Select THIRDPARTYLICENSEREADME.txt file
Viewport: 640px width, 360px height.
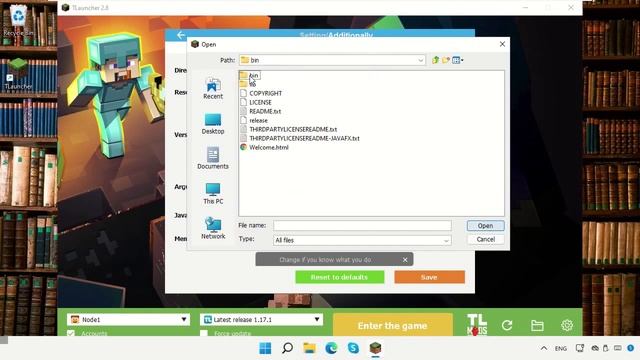tap(289, 129)
